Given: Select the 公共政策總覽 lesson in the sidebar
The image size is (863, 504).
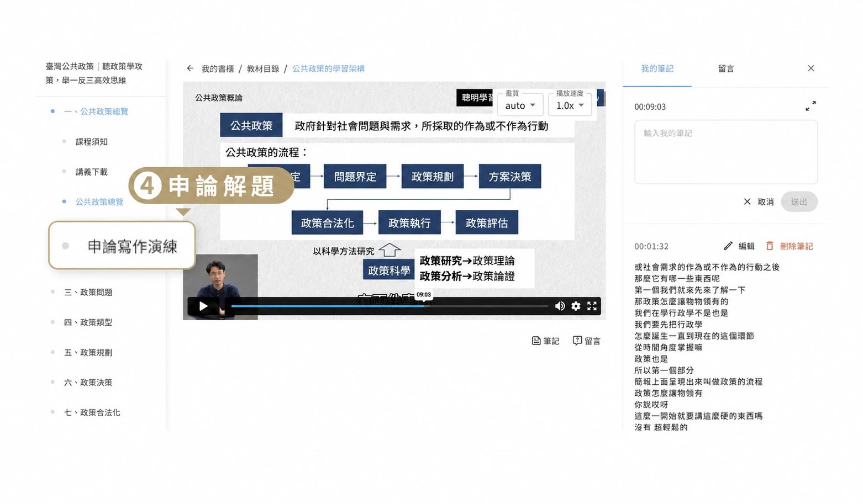Looking at the screenshot, I should pyautogui.click(x=99, y=201).
